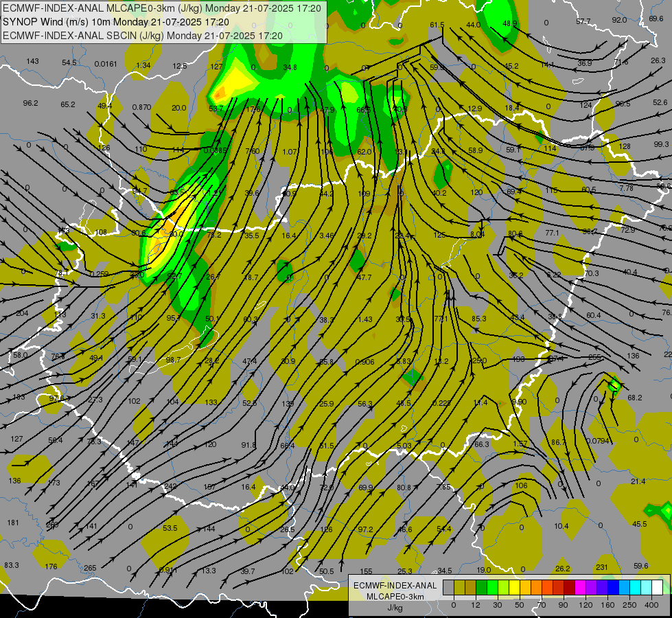The height and width of the screenshot is (618, 672).
Task: Click the pure blue swatch near 160
Action: pos(613,587)
